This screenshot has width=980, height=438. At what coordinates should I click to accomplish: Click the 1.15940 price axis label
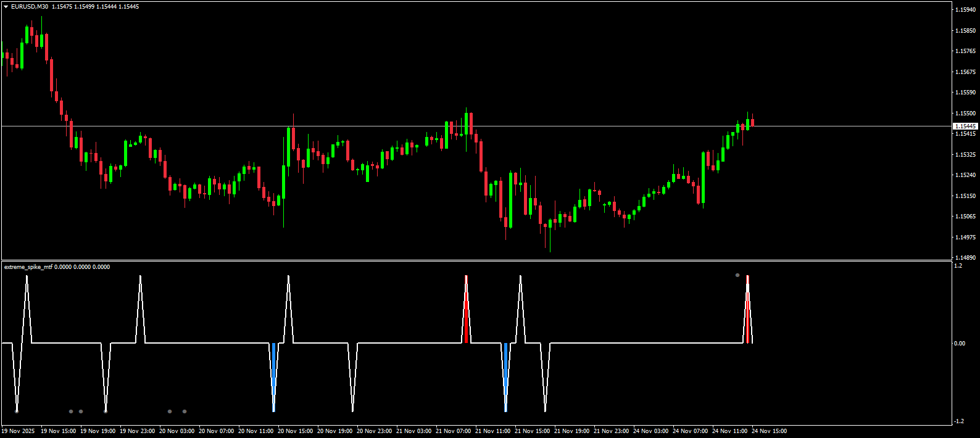click(965, 10)
